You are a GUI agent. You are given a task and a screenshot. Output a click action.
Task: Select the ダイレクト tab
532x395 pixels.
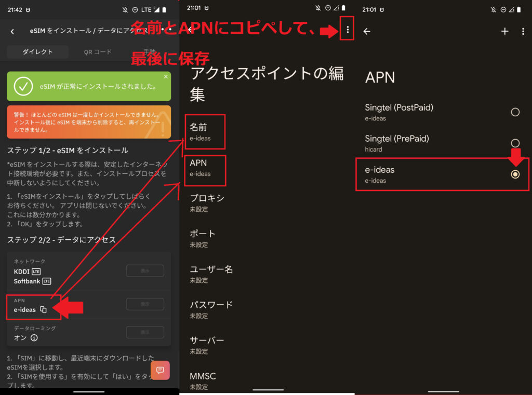coord(37,52)
